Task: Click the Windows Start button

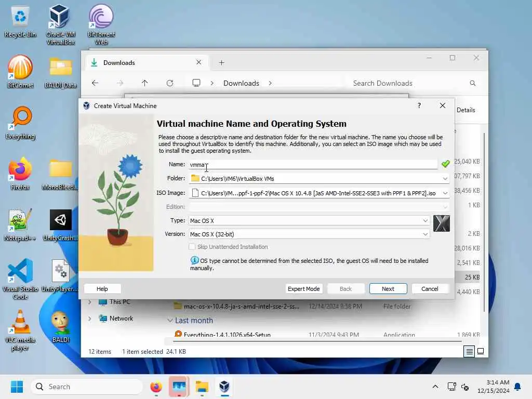Action: tap(17, 387)
